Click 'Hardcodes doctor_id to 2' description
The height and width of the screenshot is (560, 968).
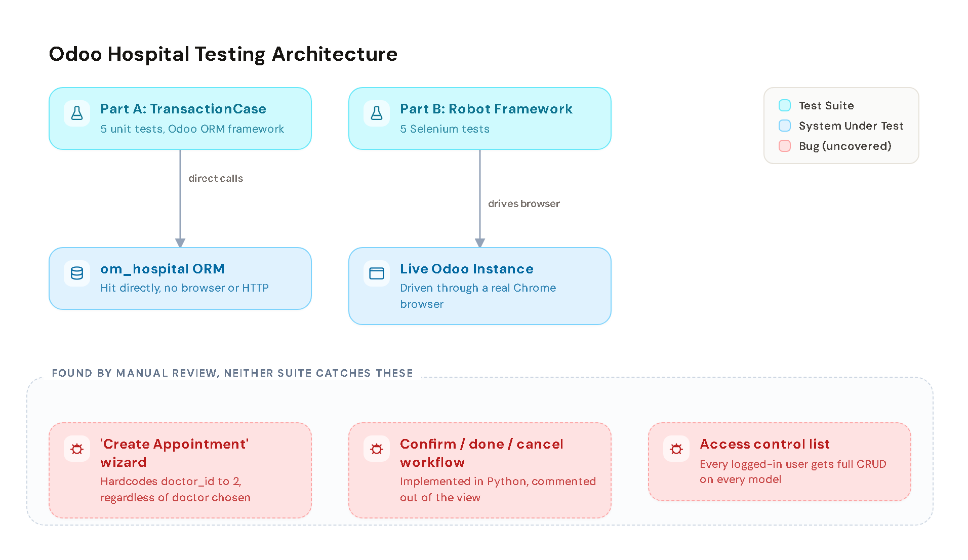pos(175,490)
